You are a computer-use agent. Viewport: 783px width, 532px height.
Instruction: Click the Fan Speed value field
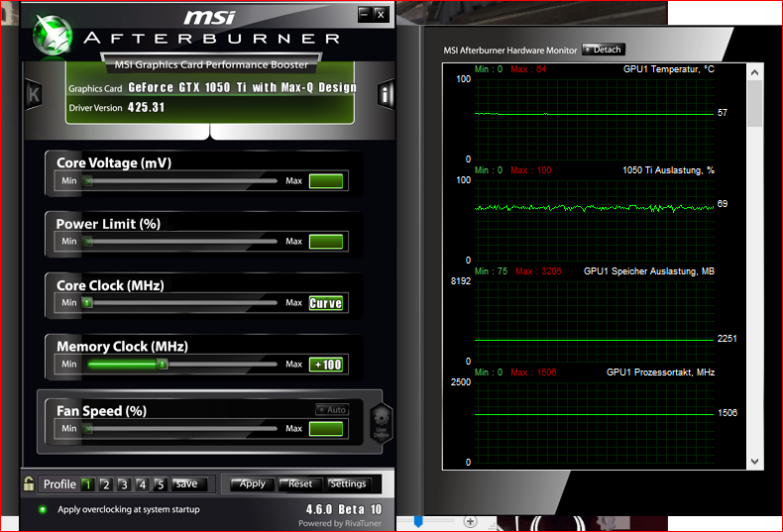pos(326,429)
